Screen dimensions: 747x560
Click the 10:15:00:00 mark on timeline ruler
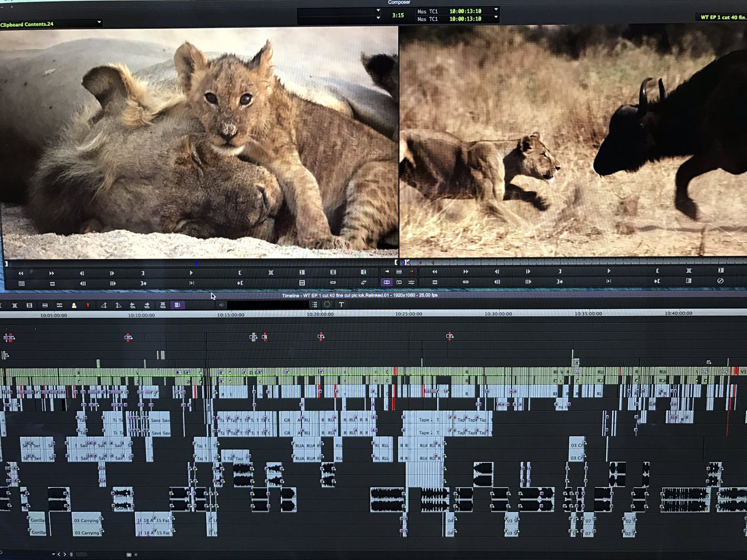pyautogui.click(x=230, y=315)
